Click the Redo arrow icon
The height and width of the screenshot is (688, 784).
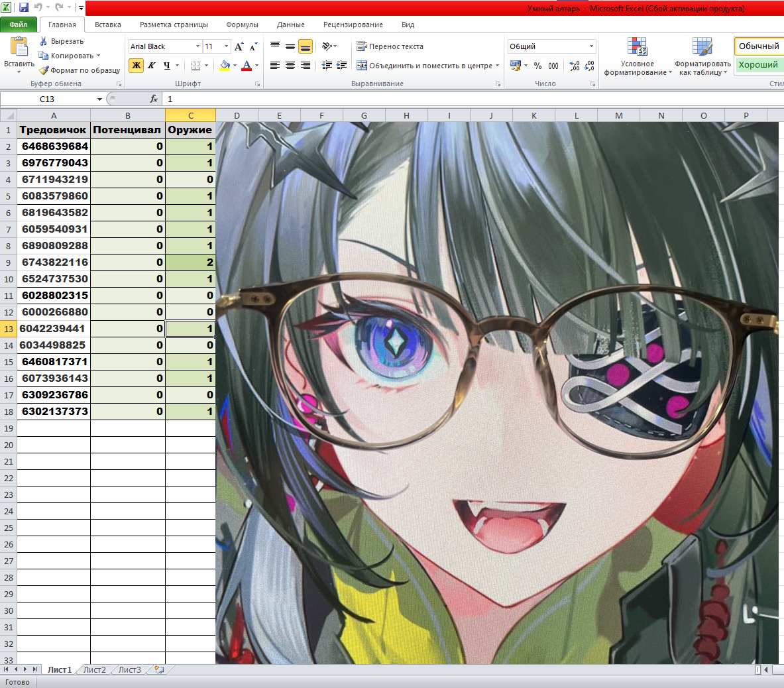click(59, 7)
